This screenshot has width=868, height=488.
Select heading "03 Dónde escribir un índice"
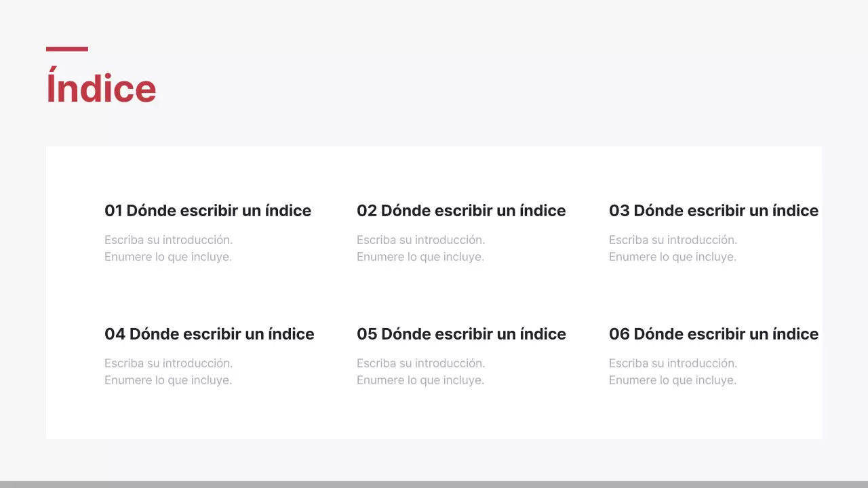[x=713, y=211]
